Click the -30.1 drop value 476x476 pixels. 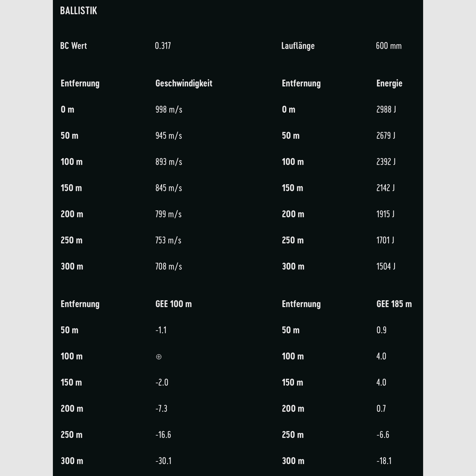coord(164,461)
